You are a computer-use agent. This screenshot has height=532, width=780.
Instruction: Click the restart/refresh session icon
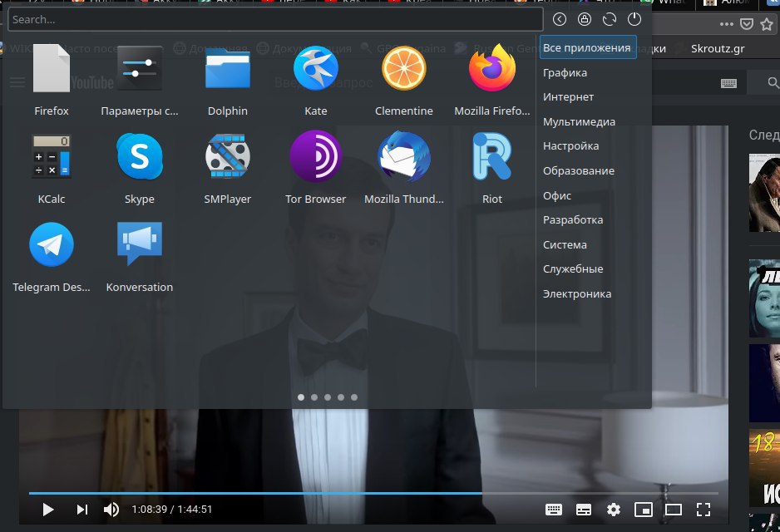[x=610, y=19]
